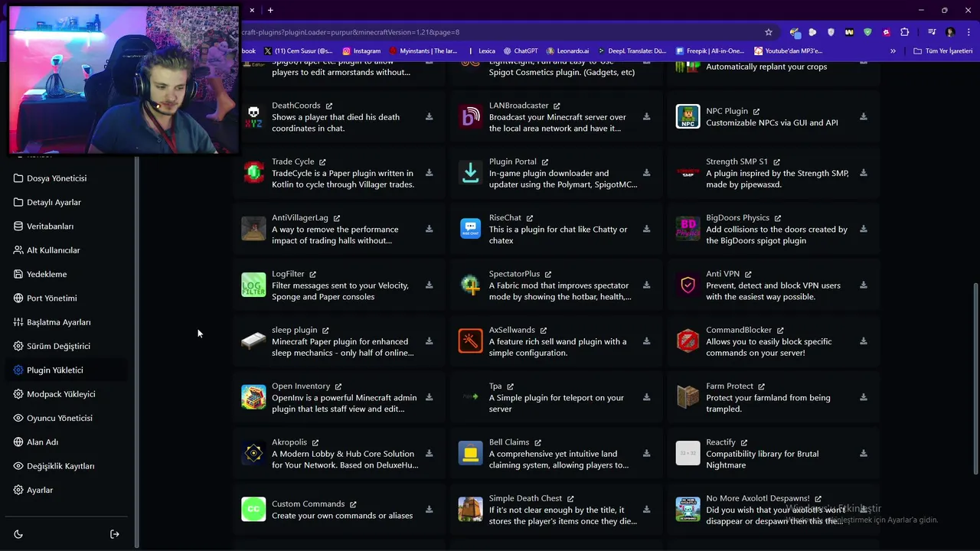Screen dimensions: 980x551
Task: Select Plugin Yükletici in the sidebar
Action: click(67, 370)
